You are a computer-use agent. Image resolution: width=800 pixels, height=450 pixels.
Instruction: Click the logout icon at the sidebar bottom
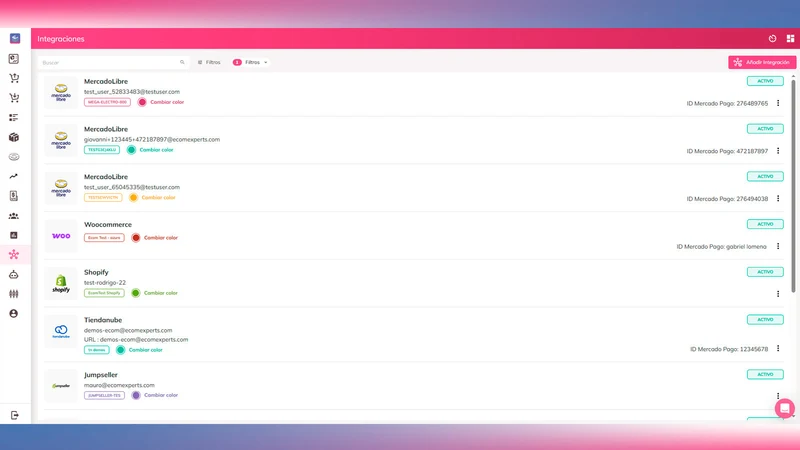(x=14, y=415)
